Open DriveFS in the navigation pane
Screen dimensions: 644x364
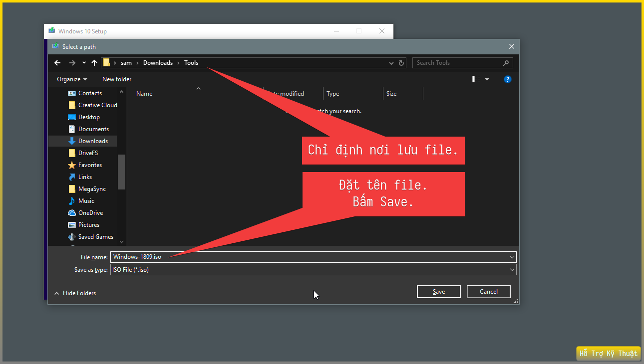[83, 153]
